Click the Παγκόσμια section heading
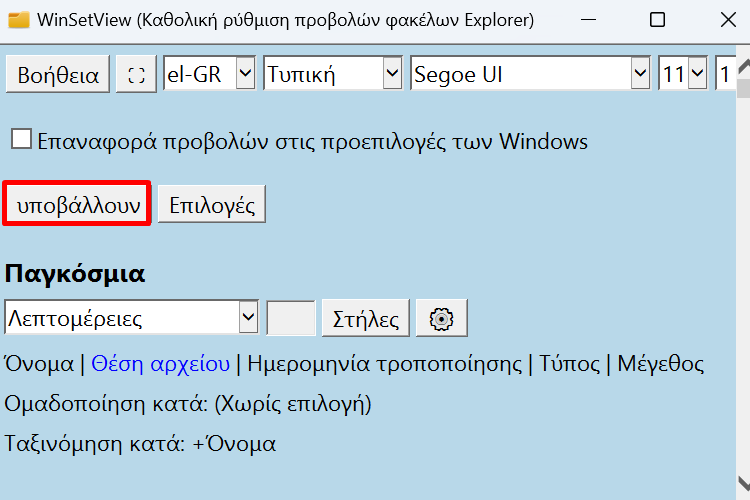 coord(75,274)
